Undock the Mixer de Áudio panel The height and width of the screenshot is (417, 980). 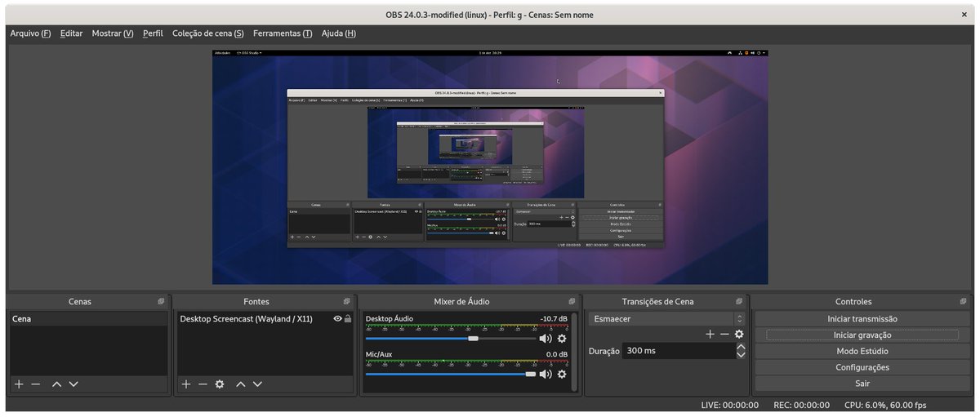click(x=572, y=302)
